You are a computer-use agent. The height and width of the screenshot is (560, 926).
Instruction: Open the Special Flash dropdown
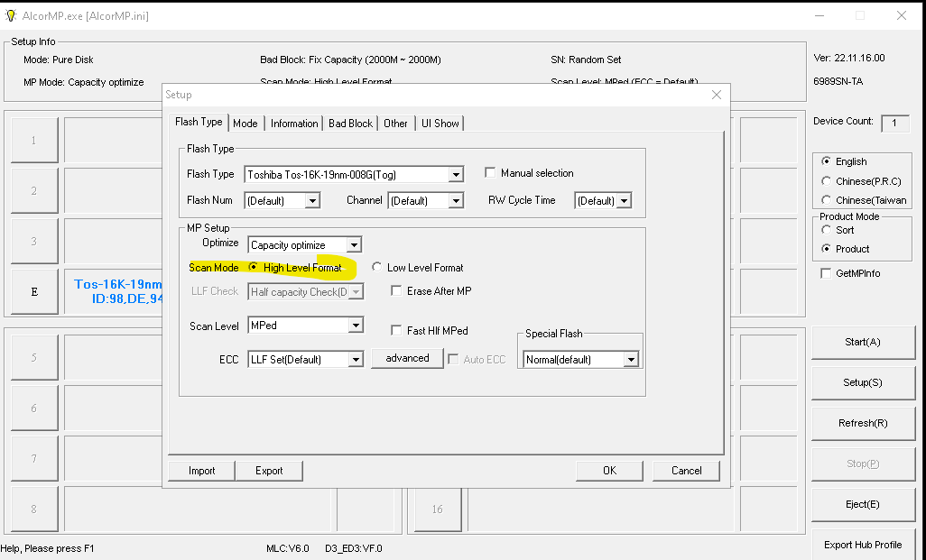631,360
